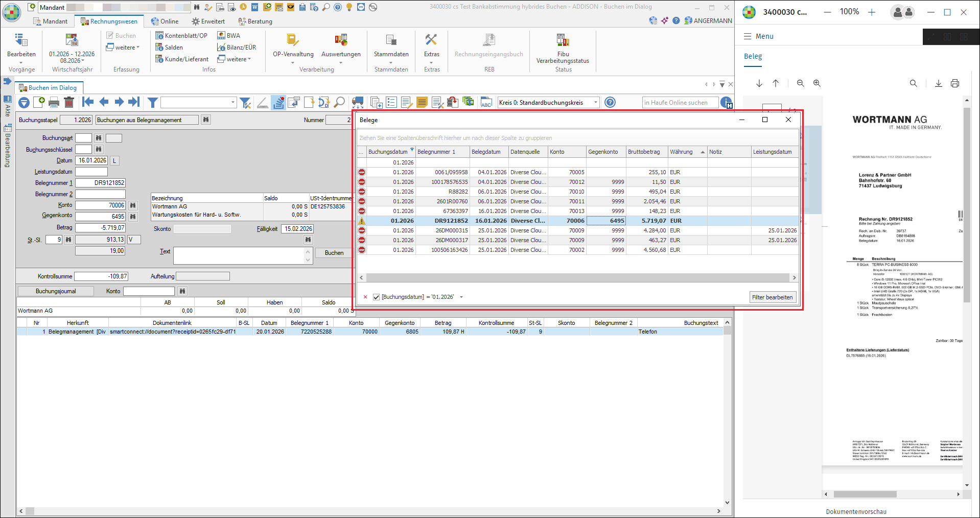Download document in Beleg preview
This screenshot has width=980, height=518.
[939, 83]
